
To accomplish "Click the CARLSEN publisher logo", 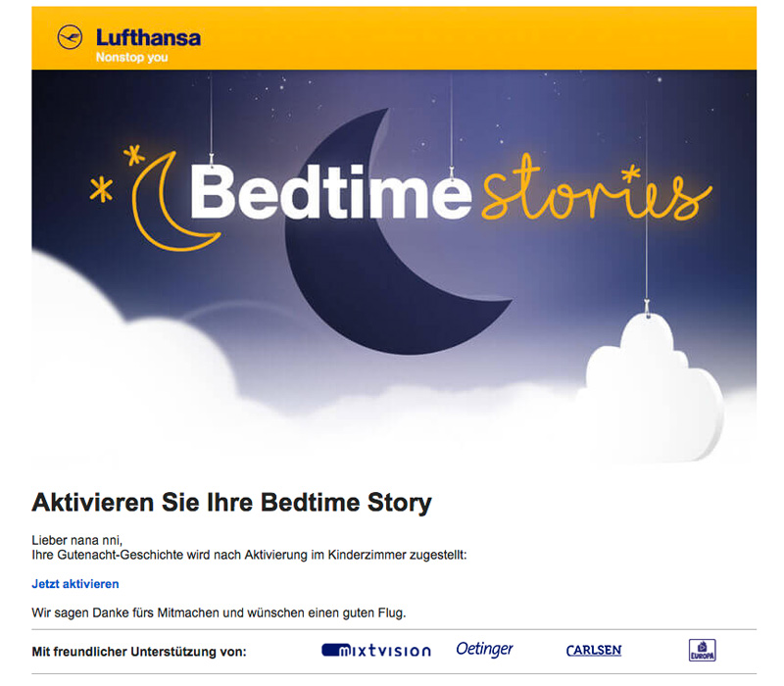I will [x=595, y=650].
